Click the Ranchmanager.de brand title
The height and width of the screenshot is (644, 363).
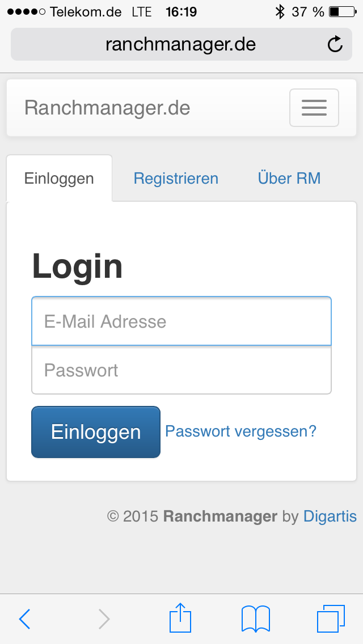tap(107, 108)
